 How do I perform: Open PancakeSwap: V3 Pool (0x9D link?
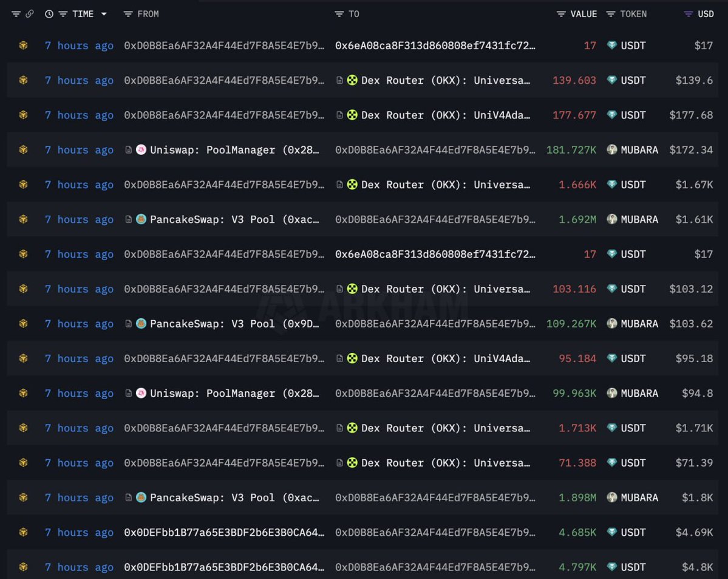[x=234, y=324]
